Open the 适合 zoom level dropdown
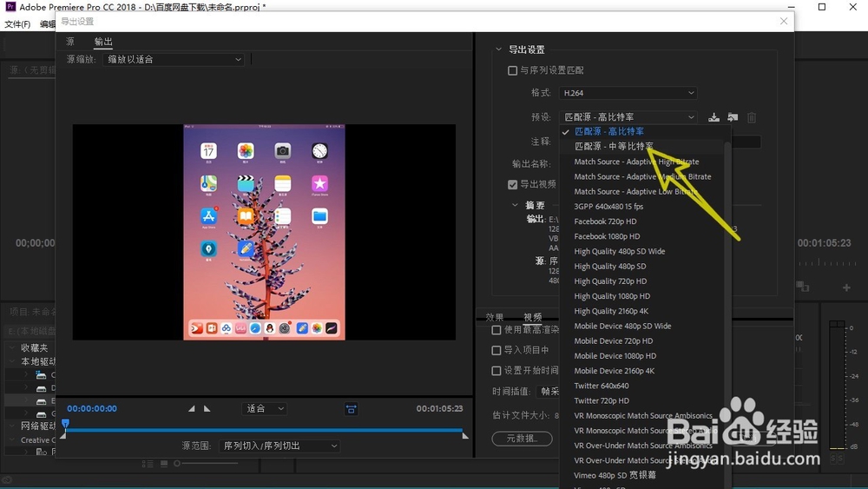Viewport: 868px width, 489px height. pos(265,409)
